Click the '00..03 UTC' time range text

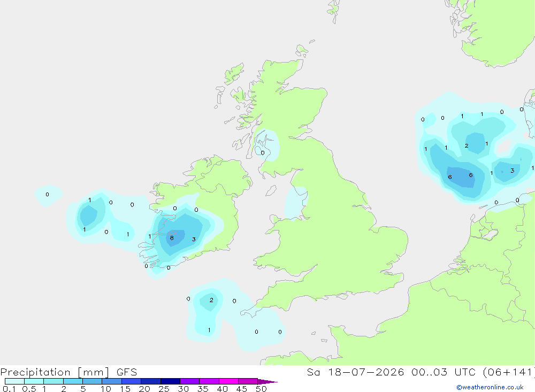coord(443,372)
